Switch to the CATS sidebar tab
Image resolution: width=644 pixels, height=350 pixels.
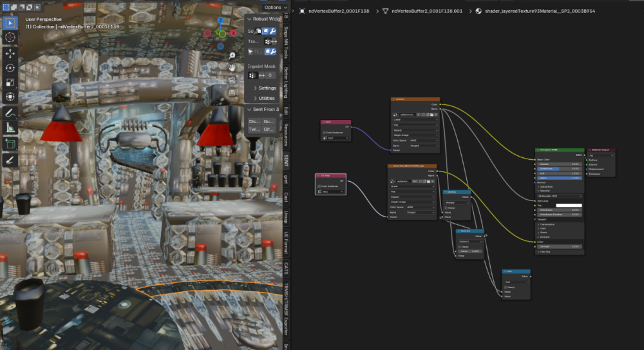pyautogui.click(x=287, y=267)
